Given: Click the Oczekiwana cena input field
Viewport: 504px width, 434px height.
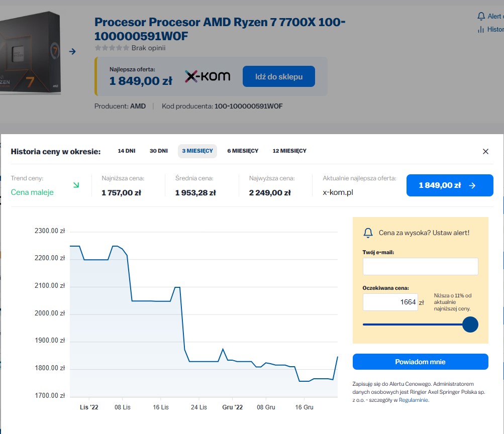Looking at the screenshot, I should [390, 302].
